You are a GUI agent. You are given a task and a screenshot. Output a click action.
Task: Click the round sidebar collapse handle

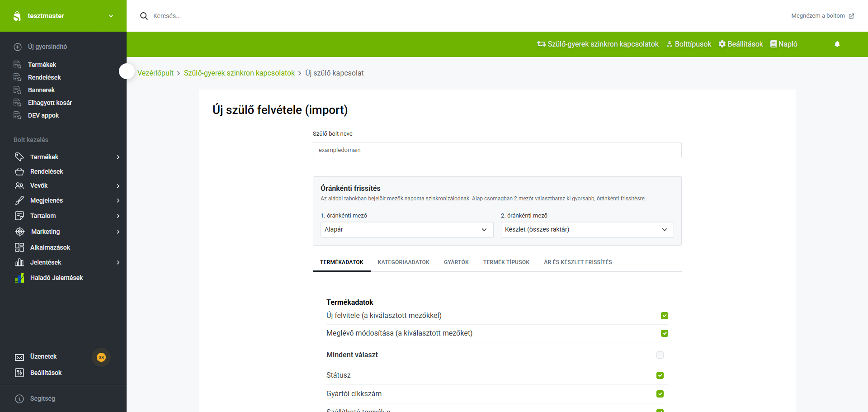[x=127, y=71]
